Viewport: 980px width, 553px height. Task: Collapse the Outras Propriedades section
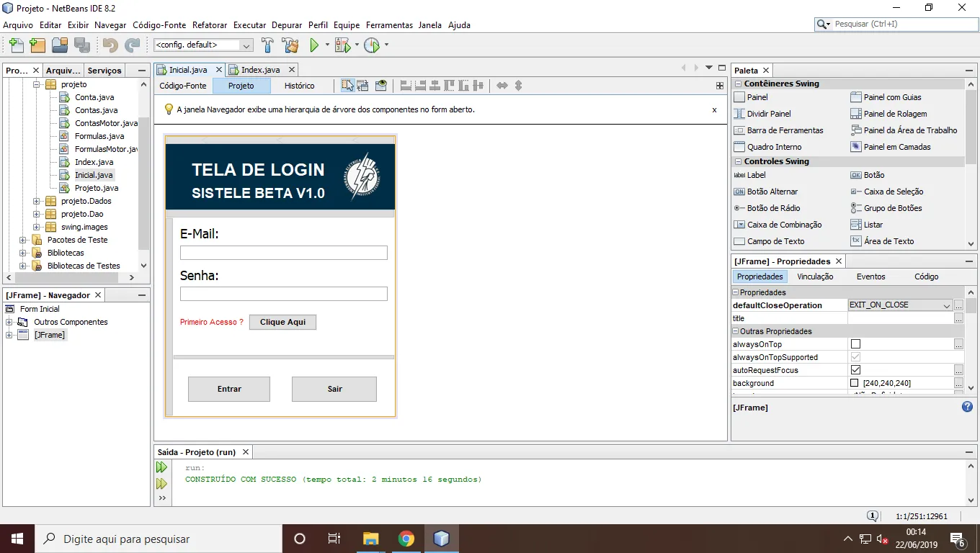[x=736, y=331]
